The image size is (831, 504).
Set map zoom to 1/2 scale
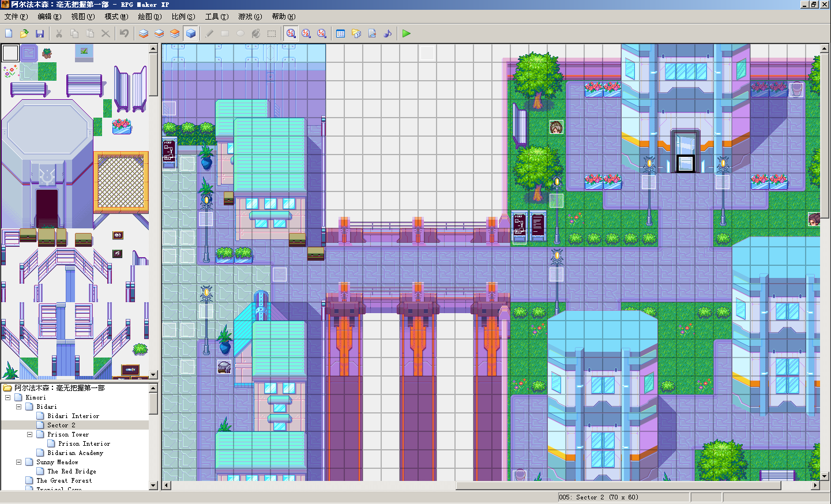(x=306, y=33)
